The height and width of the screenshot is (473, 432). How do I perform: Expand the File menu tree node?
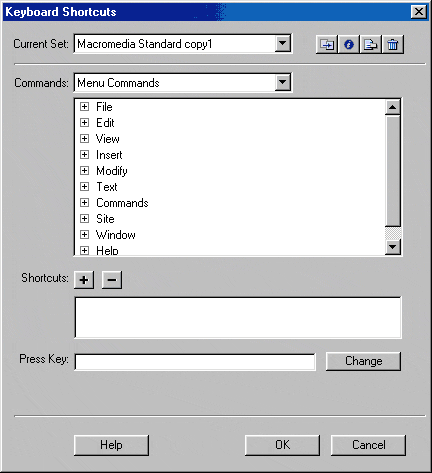85,107
